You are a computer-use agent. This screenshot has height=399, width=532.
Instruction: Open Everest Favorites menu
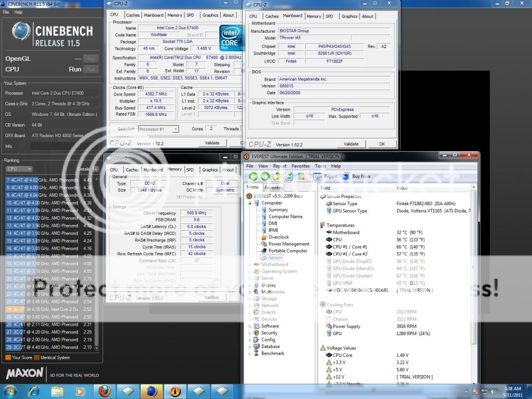click(301, 166)
